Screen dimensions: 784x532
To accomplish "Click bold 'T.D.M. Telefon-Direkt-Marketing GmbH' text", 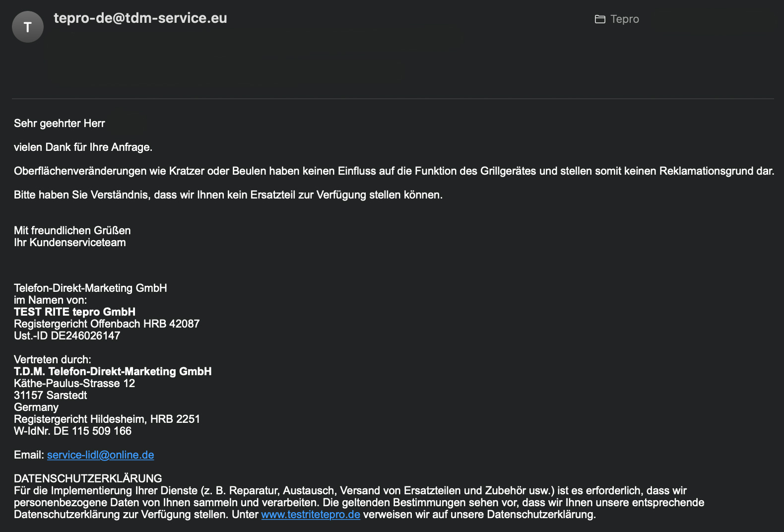I will point(113,371).
